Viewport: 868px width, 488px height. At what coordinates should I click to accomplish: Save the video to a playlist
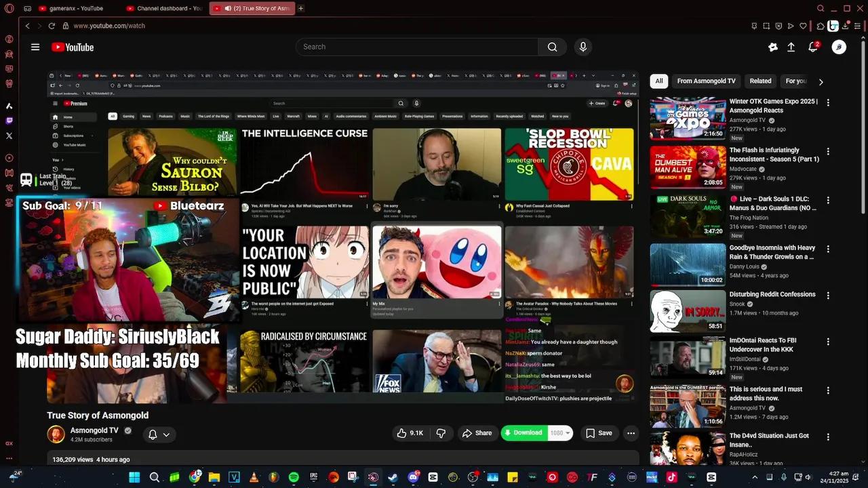point(599,433)
